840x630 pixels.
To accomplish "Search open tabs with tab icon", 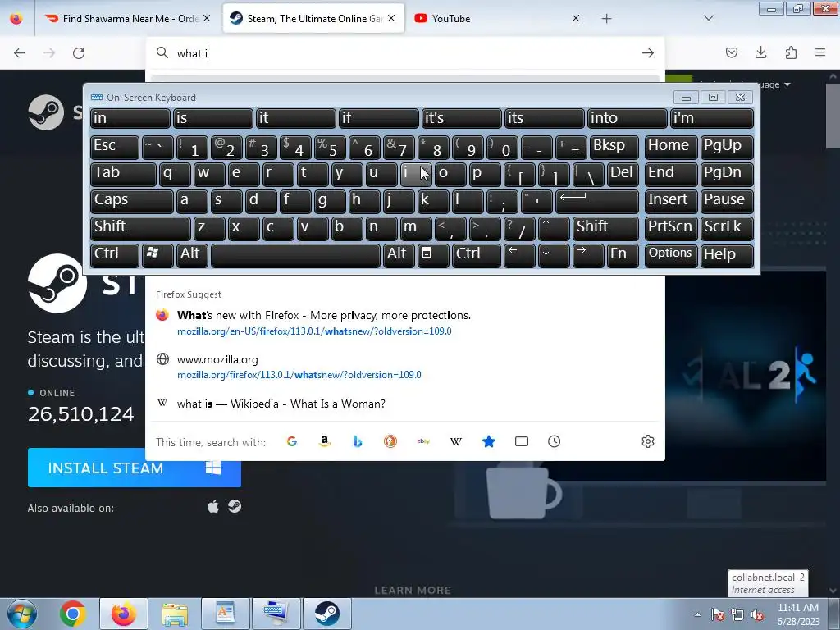I will pos(521,441).
